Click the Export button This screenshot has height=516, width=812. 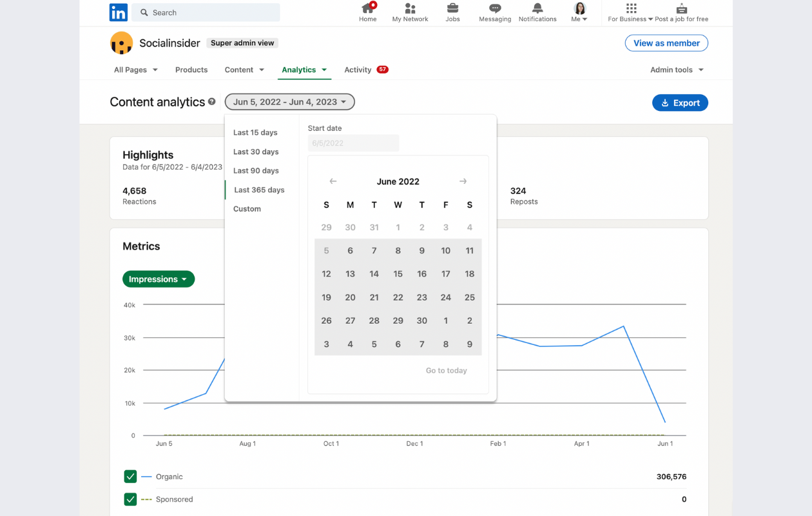pyautogui.click(x=680, y=103)
